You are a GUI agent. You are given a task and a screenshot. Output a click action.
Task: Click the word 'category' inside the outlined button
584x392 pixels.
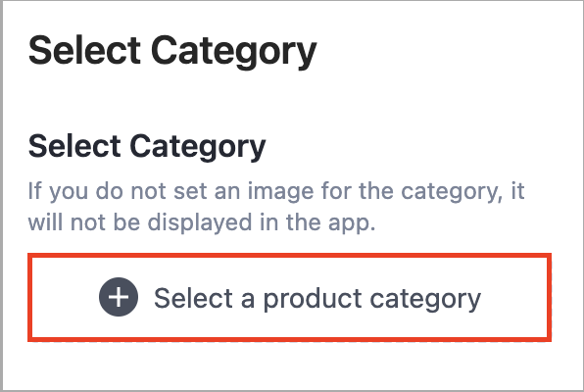(425, 300)
